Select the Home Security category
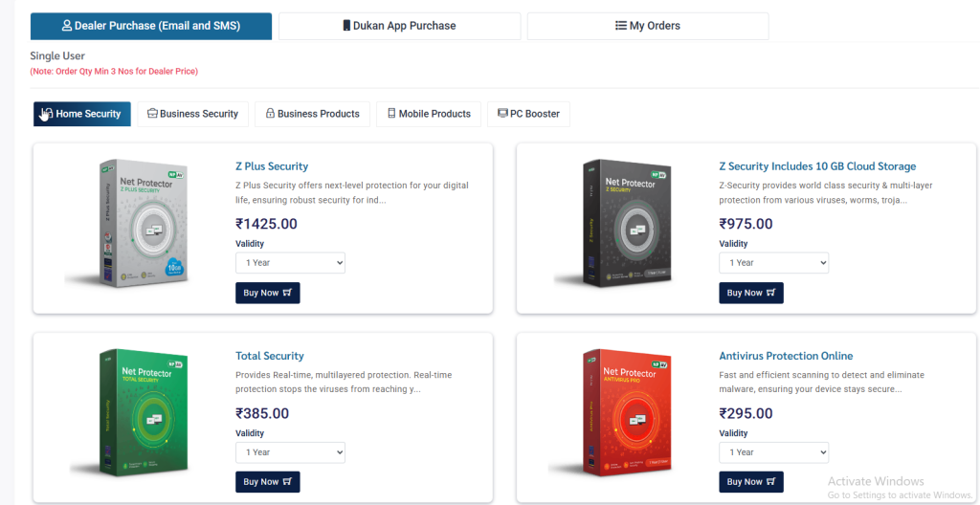980x505 pixels. pos(82,114)
